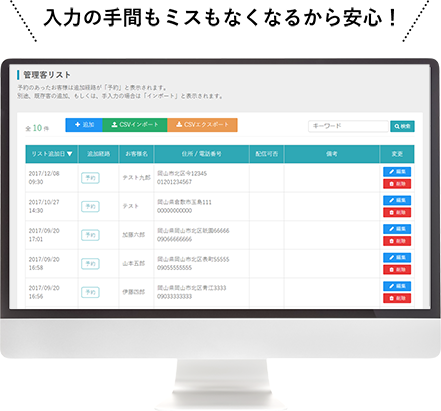441x411 pixels.
Task: Click the green CSVインポート button
Action: [135, 125]
